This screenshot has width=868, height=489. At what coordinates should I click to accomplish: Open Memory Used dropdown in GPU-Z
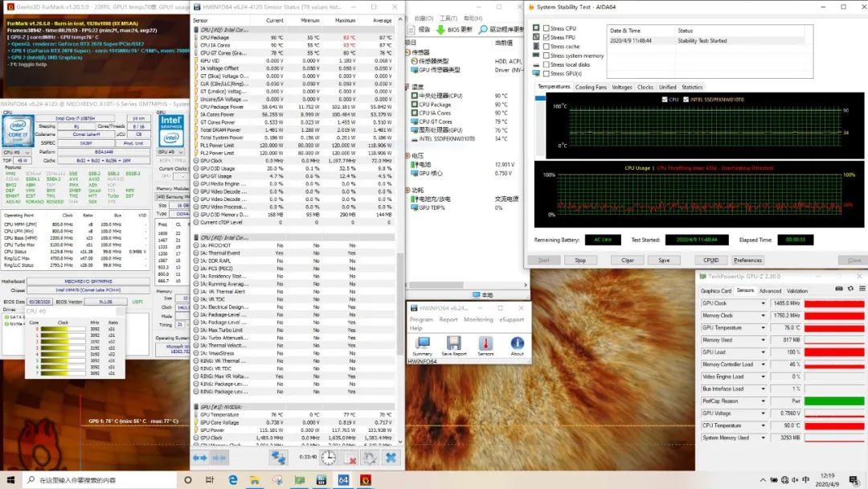coord(763,340)
